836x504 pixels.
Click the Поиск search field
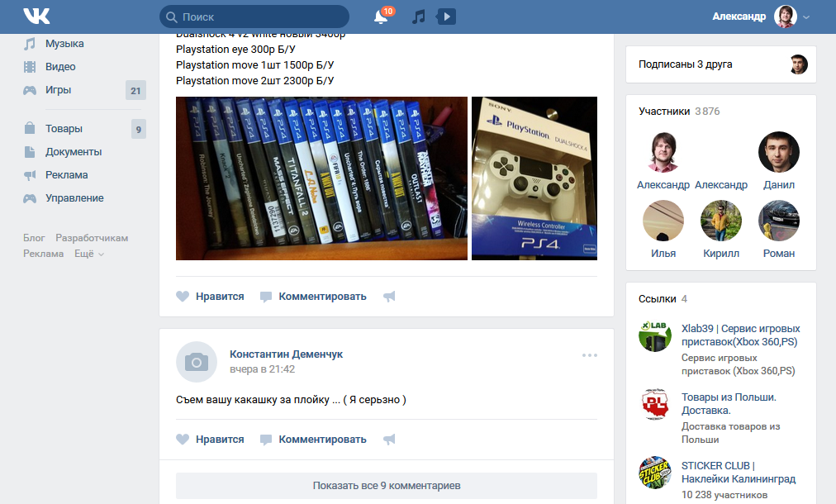click(x=254, y=17)
